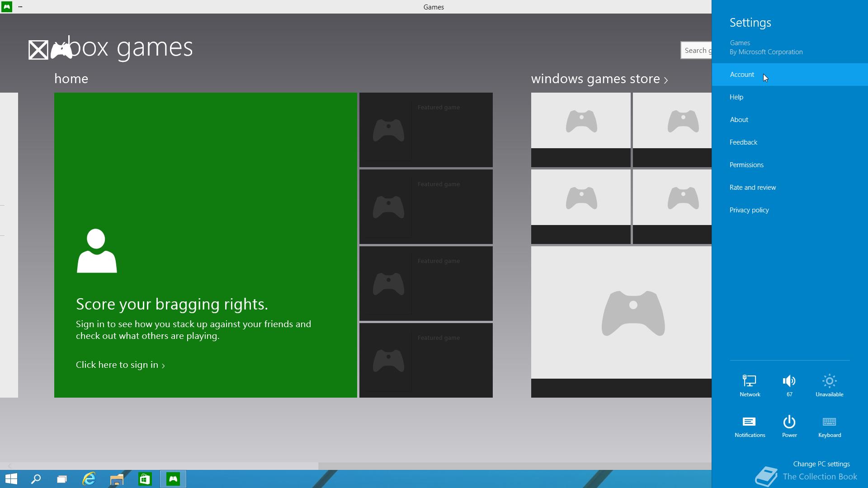868x488 pixels.
Task: Click the Xbox controller logo in the header
Action: pos(61,50)
